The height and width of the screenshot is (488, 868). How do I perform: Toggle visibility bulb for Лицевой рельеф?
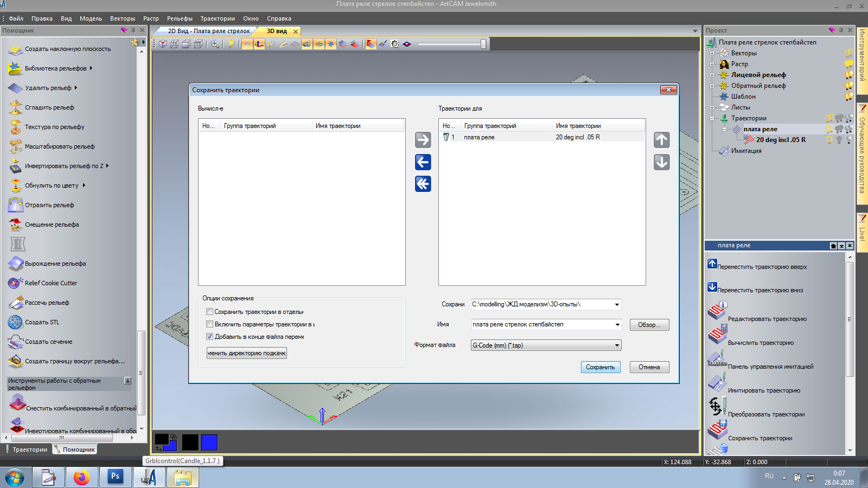pyautogui.click(x=849, y=75)
